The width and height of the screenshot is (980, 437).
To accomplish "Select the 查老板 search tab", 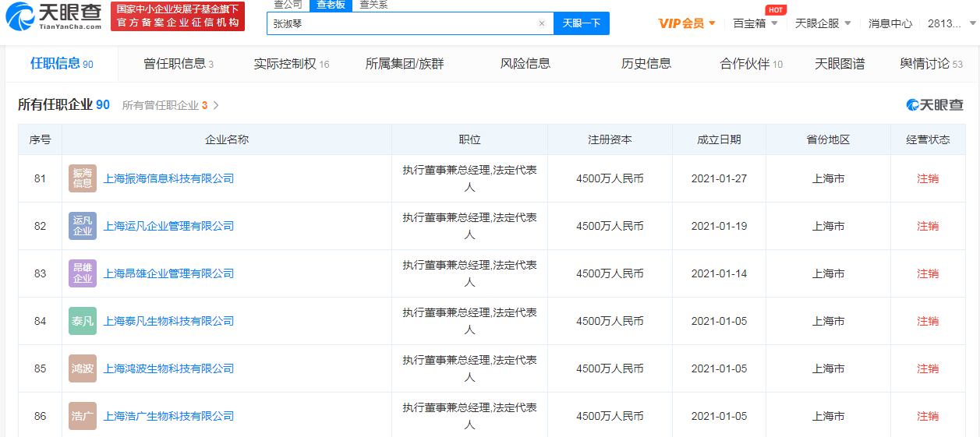I will [x=331, y=5].
